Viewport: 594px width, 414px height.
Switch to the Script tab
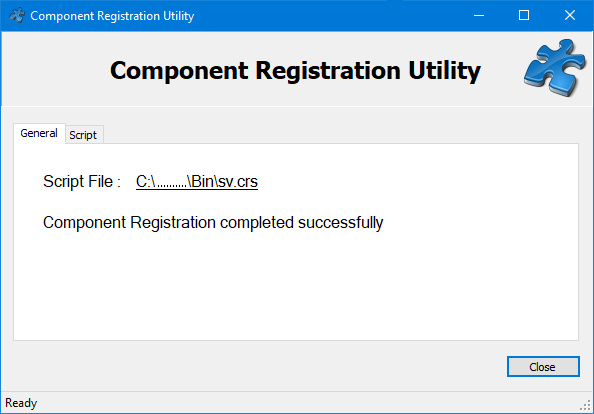click(x=83, y=135)
